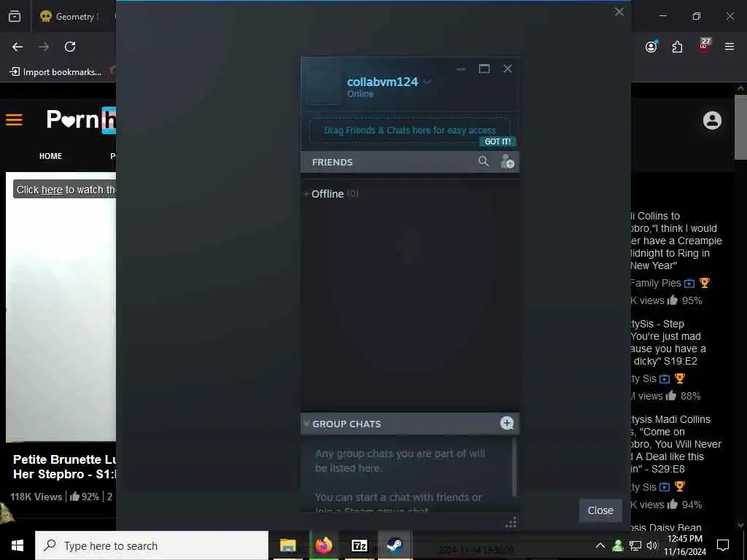Click the Close button of the overlay

[x=600, y=510]
